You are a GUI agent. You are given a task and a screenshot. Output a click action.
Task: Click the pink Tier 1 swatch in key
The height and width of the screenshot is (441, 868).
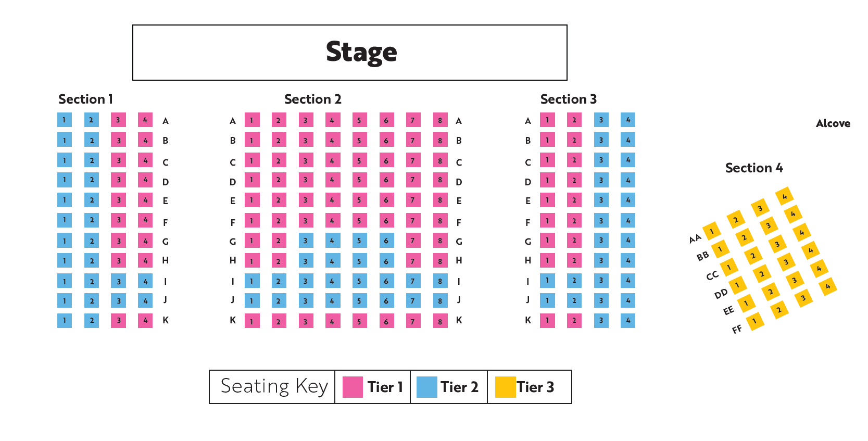coord(353,387)
